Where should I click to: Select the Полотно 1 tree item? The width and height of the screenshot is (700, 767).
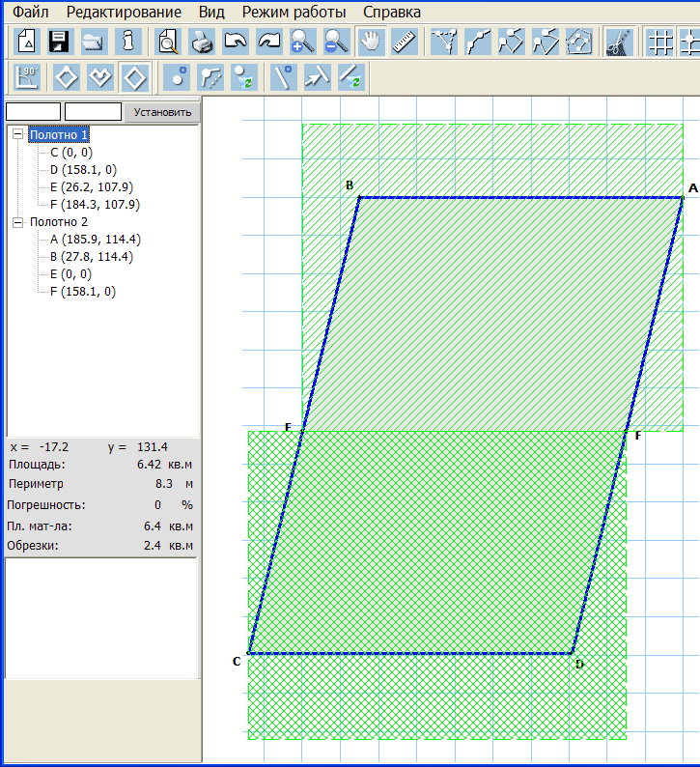[x=59, y=134]
